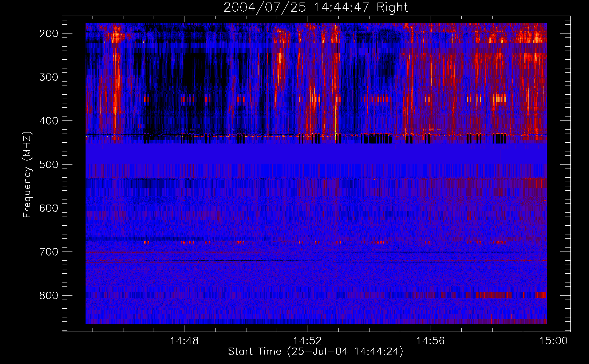
Task: Click the 14:56 time tick label
Action: coord(431,341)
